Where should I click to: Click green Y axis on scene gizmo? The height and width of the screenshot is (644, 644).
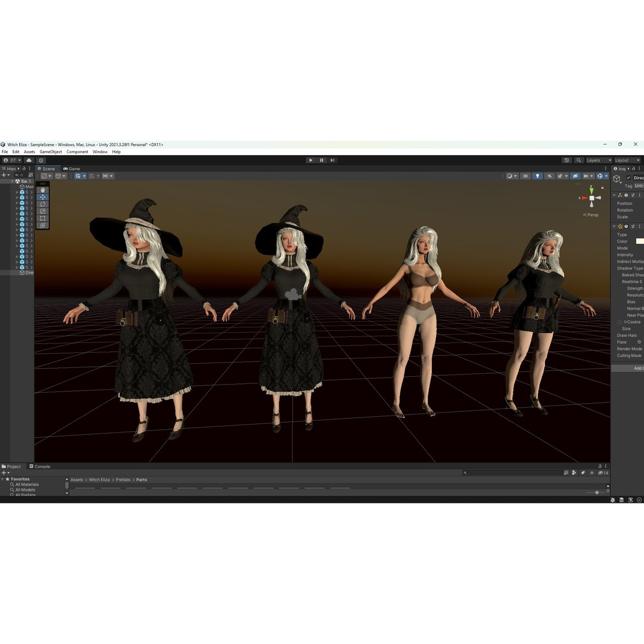[x=592, y=190]
